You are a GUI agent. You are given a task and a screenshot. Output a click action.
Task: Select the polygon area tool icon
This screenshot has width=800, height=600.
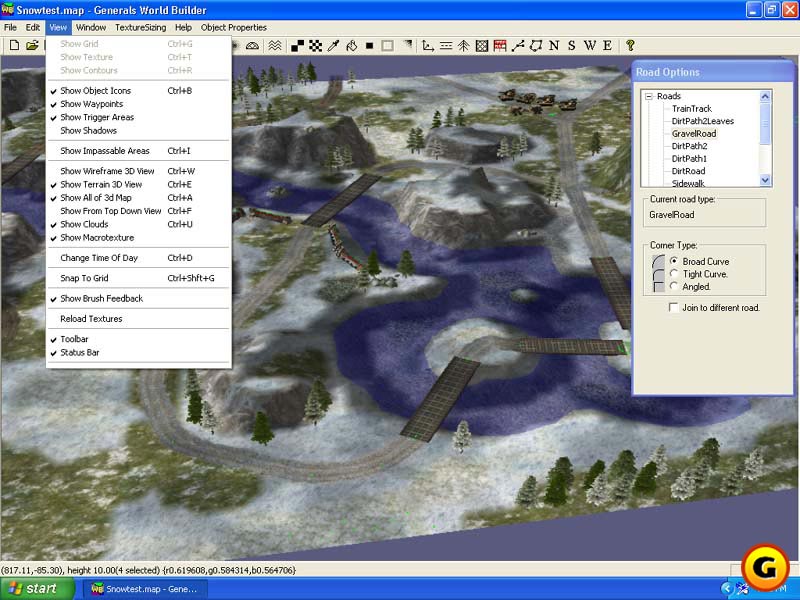pyautogui.click(x=536, y=46)
